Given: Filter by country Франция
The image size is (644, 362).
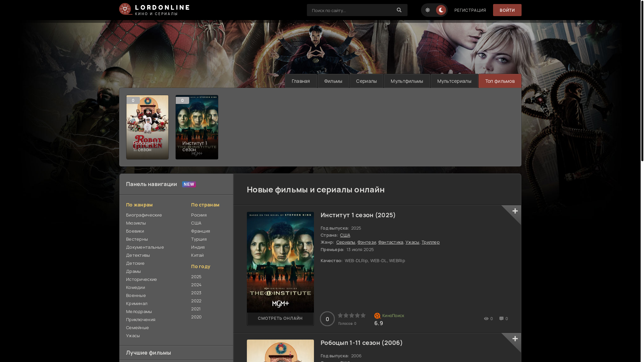Looking at the screenshot, I should click(201, 231).
